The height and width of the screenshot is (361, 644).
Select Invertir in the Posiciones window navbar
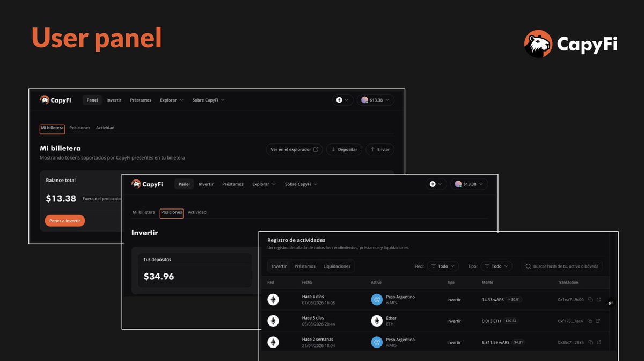pyautogui.click(x=206, y=184)
